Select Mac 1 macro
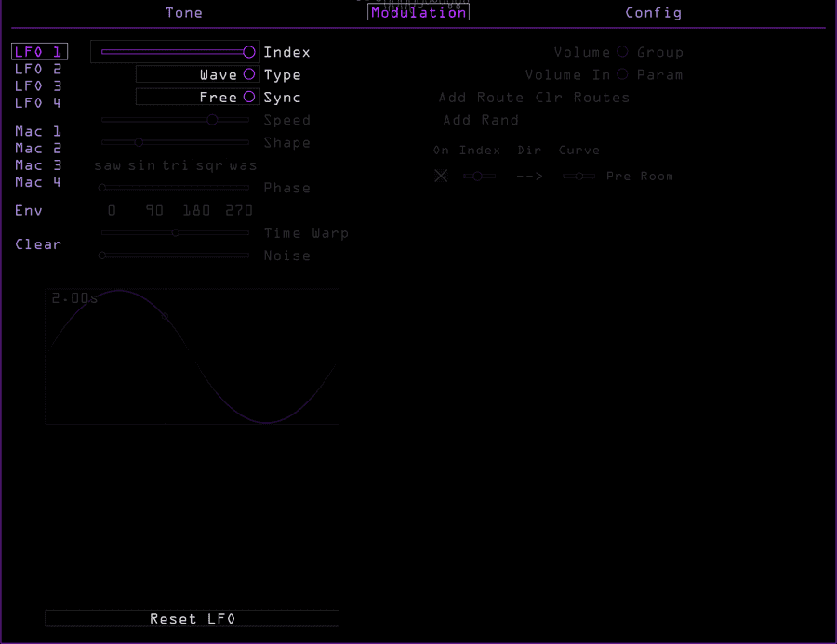 coord(38,131)
